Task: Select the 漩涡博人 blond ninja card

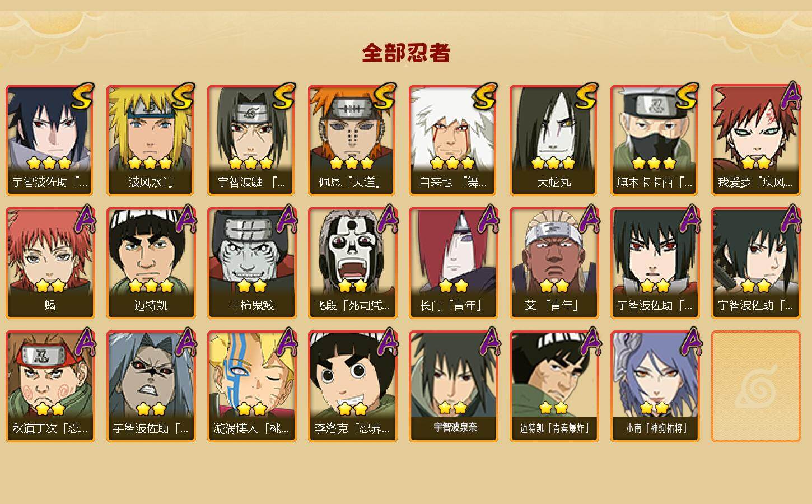Action: pos(251,386)
